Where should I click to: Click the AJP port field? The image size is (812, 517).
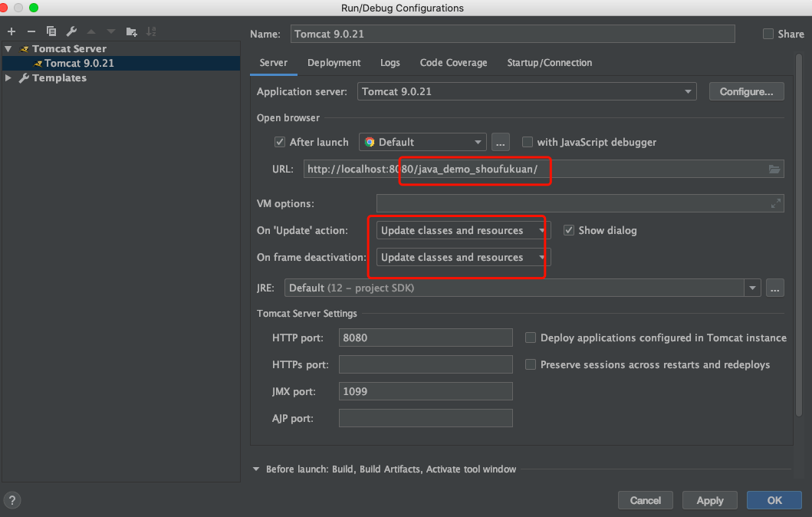pyautogui.click(x=426, y=419)
